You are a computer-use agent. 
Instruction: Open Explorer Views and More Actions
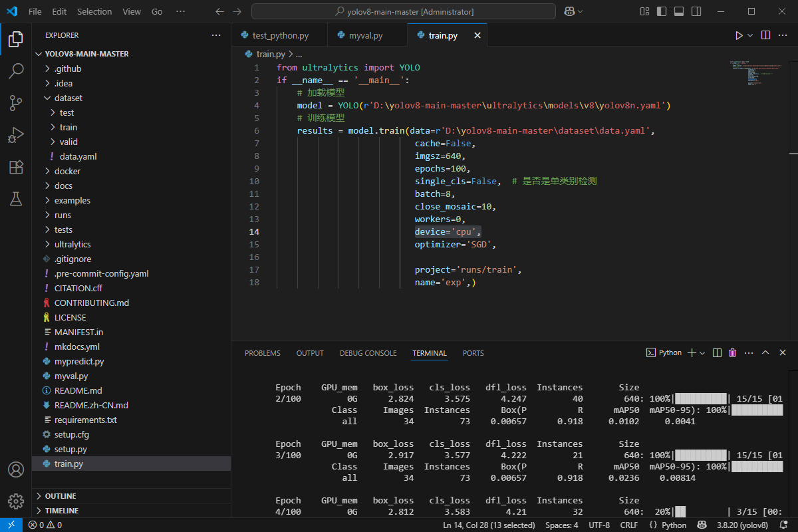pos(216,35)
